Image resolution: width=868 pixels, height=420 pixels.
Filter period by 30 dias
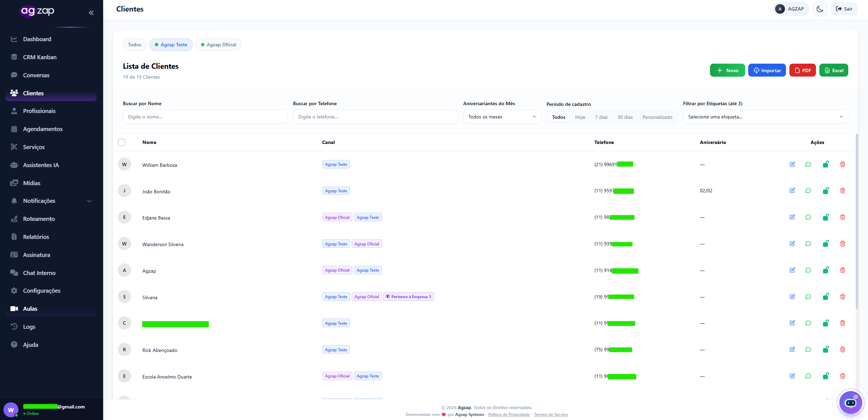[x=625, y=117]
